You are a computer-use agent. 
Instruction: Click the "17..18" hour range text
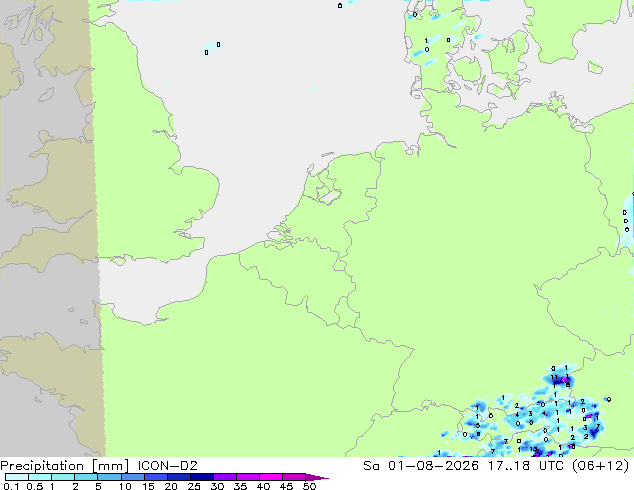point(509,466)
